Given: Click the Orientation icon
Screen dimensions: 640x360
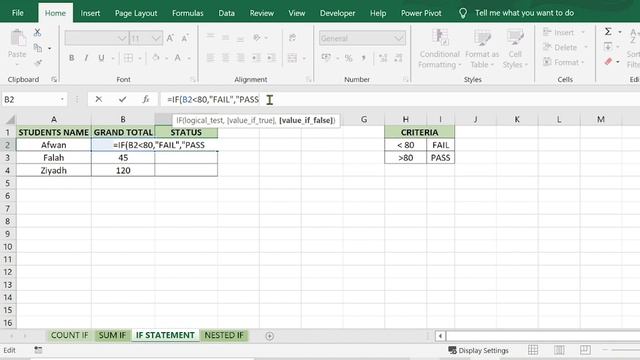Looking at the screenshot, I should (257, 38).
